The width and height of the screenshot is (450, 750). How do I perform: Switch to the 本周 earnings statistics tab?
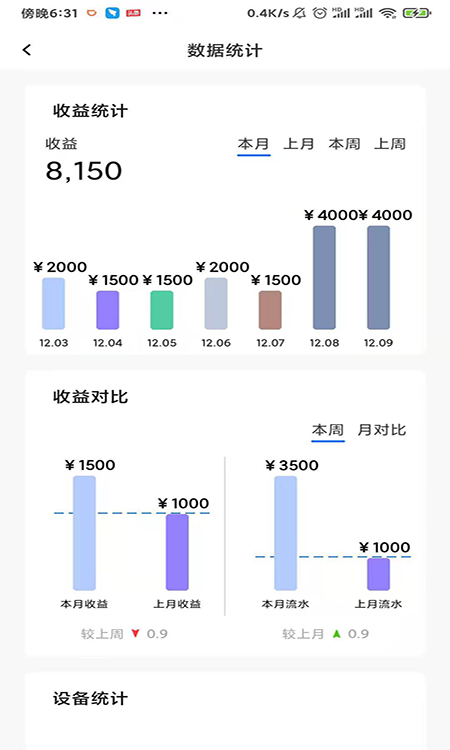click(344, 144)
